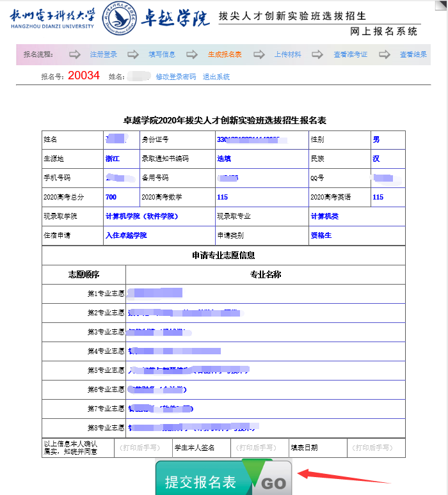Click the 第7专业志愿 row label
Viewport: 448px width, 495px height.
(106, 409)
